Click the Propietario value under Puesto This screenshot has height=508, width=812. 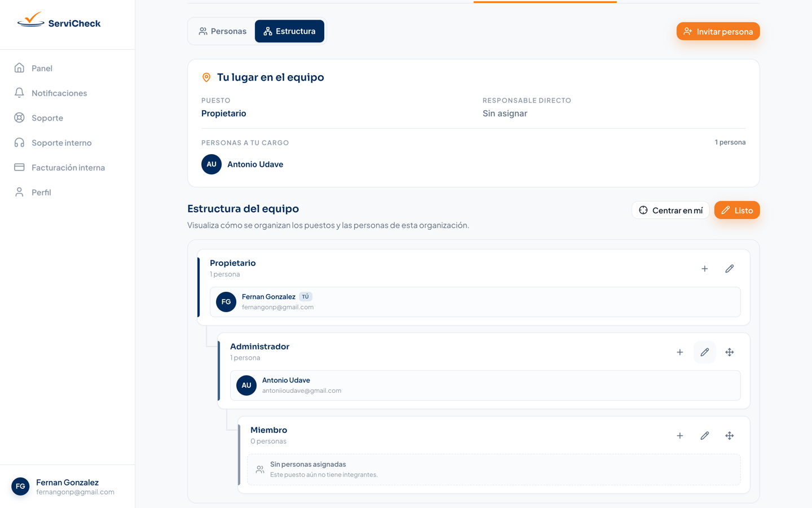point(224,113)
